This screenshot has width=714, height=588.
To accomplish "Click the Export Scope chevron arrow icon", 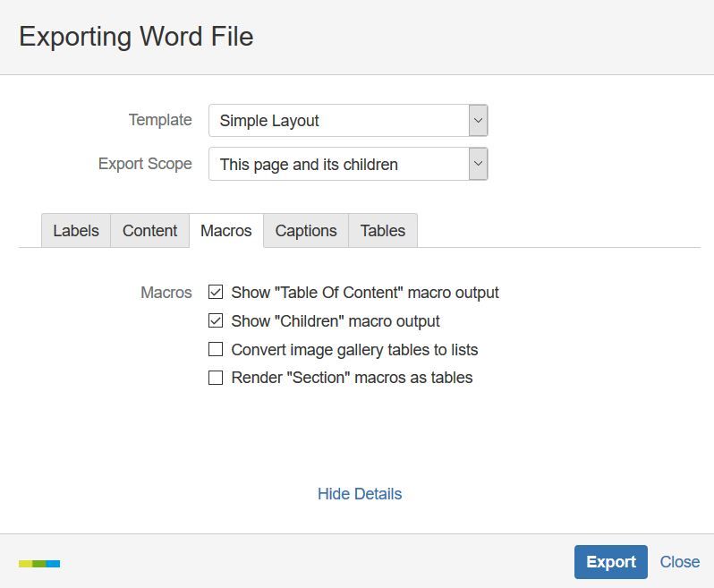I will coord(478,164).
